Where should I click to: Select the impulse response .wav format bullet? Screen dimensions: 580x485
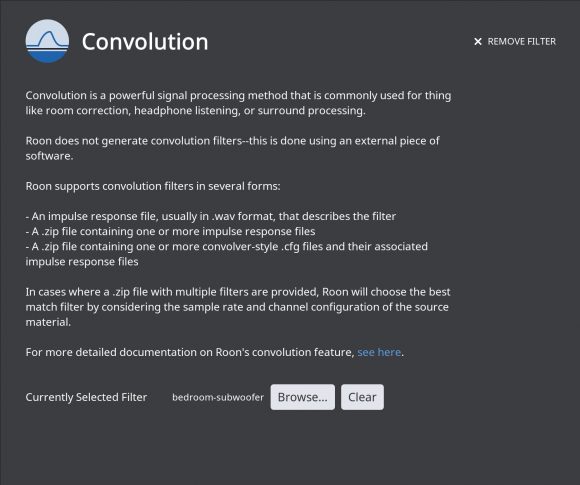pos(210,216)
